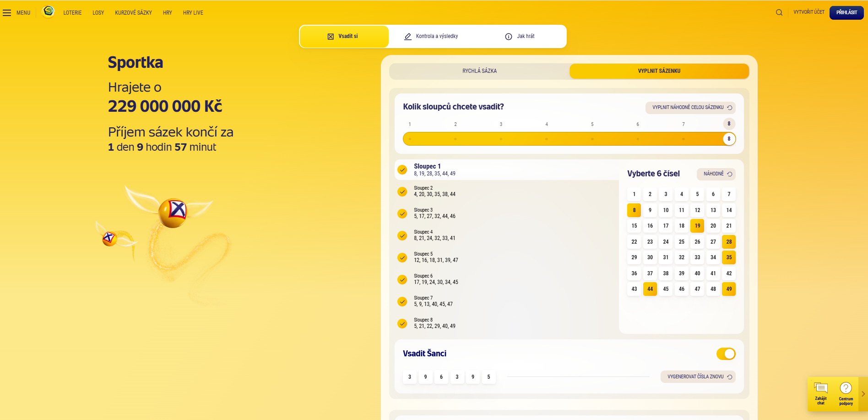
Task: Open the KURZOVÉ SÁZKY menu item
Action: coord(133,13)
